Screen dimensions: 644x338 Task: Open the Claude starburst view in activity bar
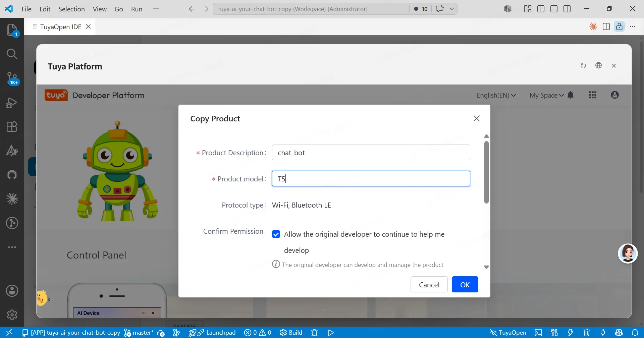point(12,199)
